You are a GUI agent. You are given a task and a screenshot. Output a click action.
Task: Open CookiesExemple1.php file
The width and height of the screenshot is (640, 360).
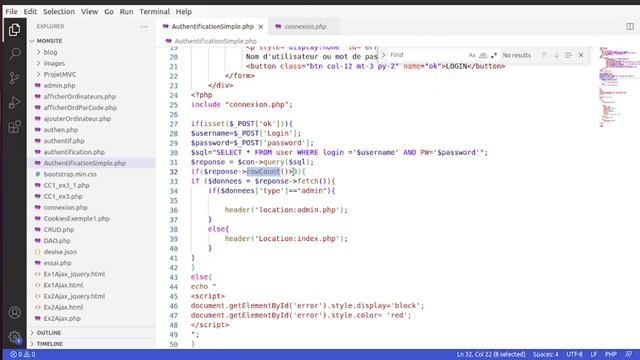[76, 218]
